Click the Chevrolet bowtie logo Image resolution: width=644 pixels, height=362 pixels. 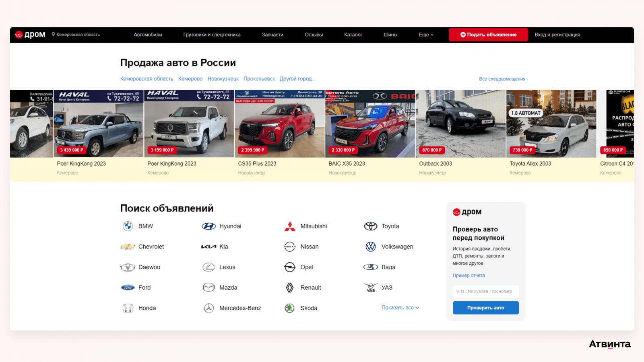click(x=128, y=247)
